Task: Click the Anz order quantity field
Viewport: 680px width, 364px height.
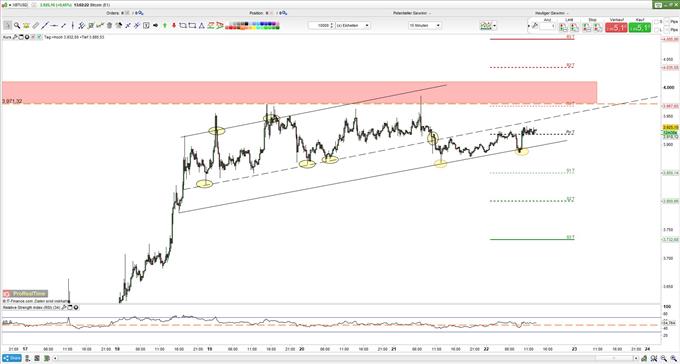Action: 548,26
